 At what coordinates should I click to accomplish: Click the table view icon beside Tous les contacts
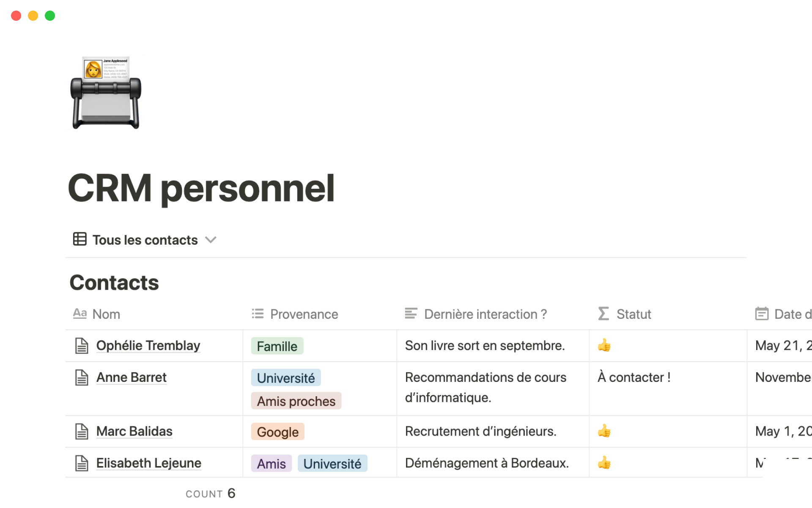coord(80,239)
